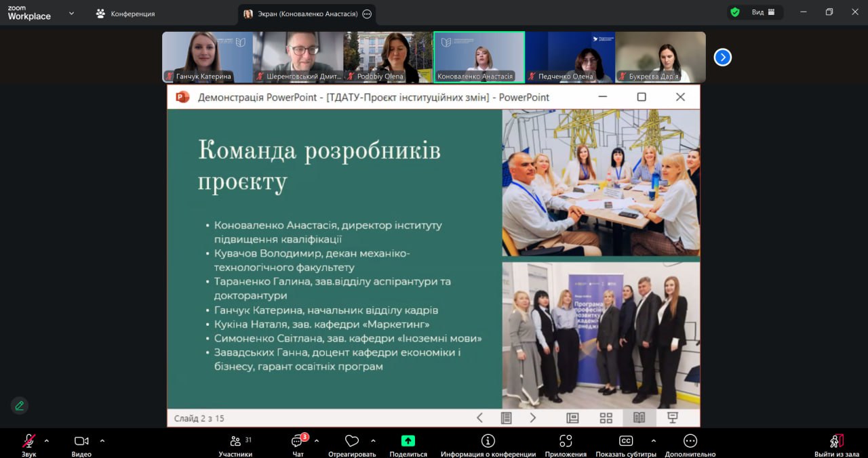Click the group standing photo on slide

click(601, 335)
